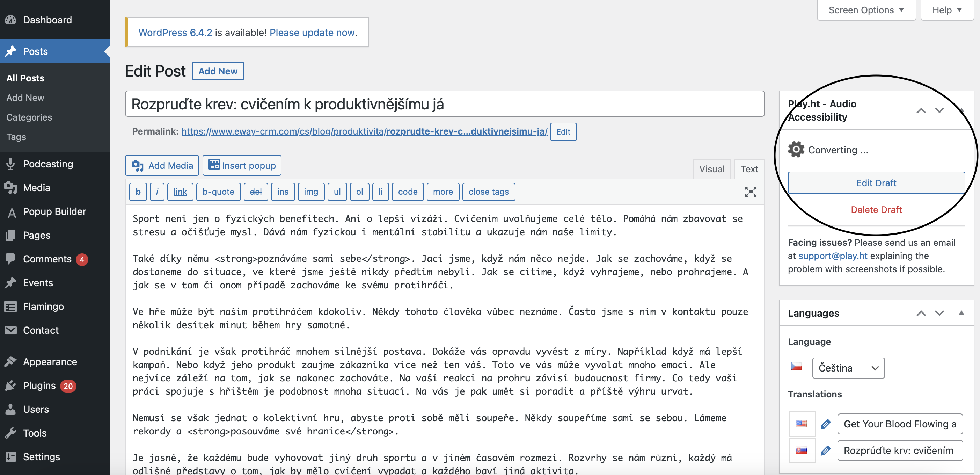Image resolution: width=980 pixels, height=475 pixels.
Task: Move the Languages panel up
Action: point(921,313)
